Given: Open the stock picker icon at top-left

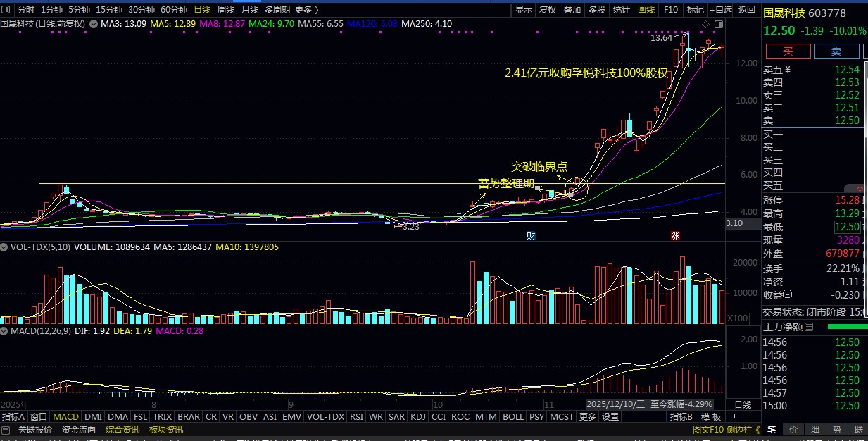Looking at the screenshot, I should click(x=6, y=10).
